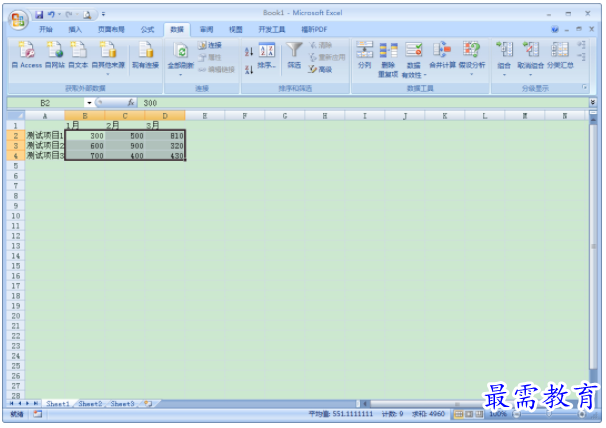606x428 pixels.
Task: Open Data Validation (数据有效性)
Action: point(414,59)
